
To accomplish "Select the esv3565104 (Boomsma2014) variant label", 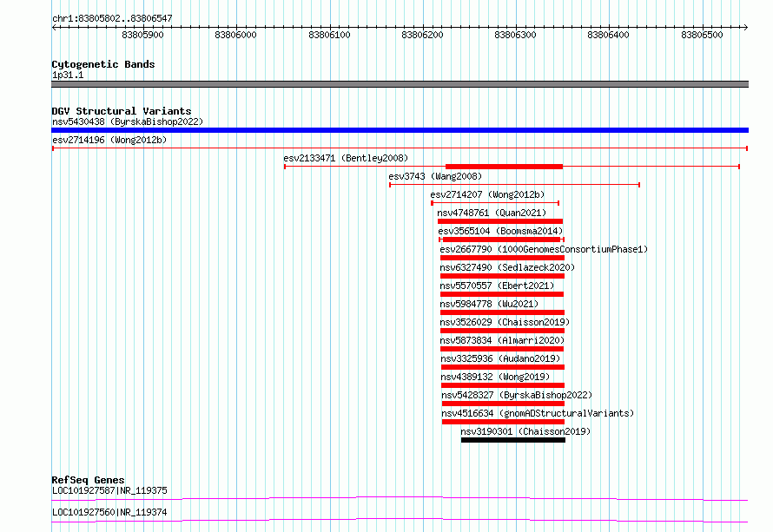I will 500,231.
